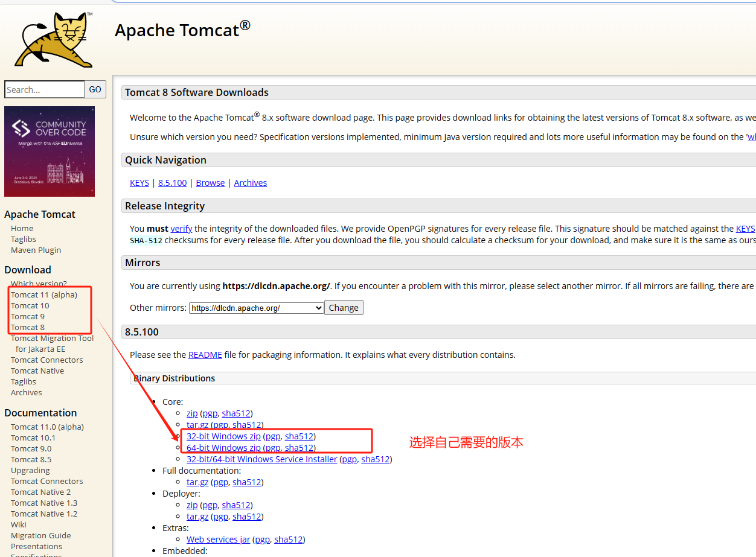Open pgp signature for Core tar.gz
Screen dimensions: 756x557
pos(220,425)
